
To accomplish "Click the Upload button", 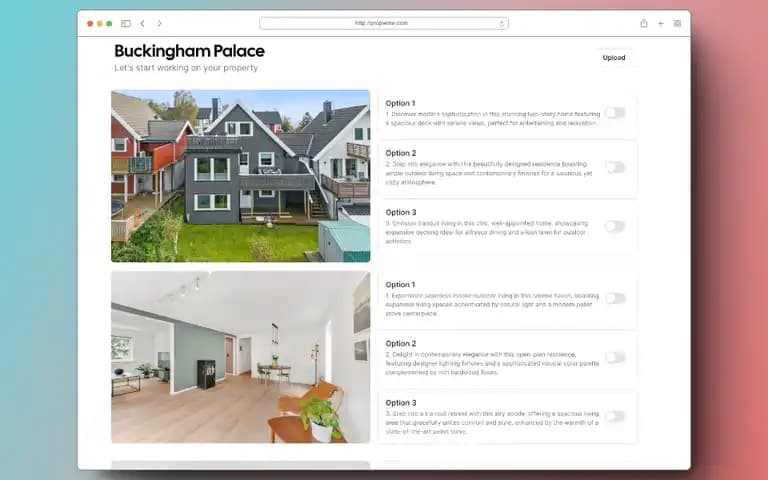I will (614, 58).
